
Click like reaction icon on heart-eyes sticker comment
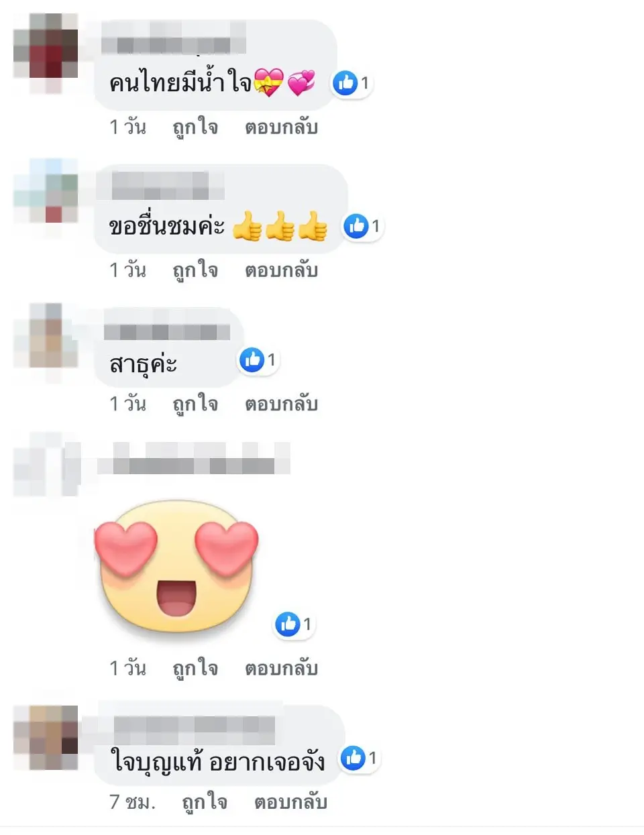(288, 624)
